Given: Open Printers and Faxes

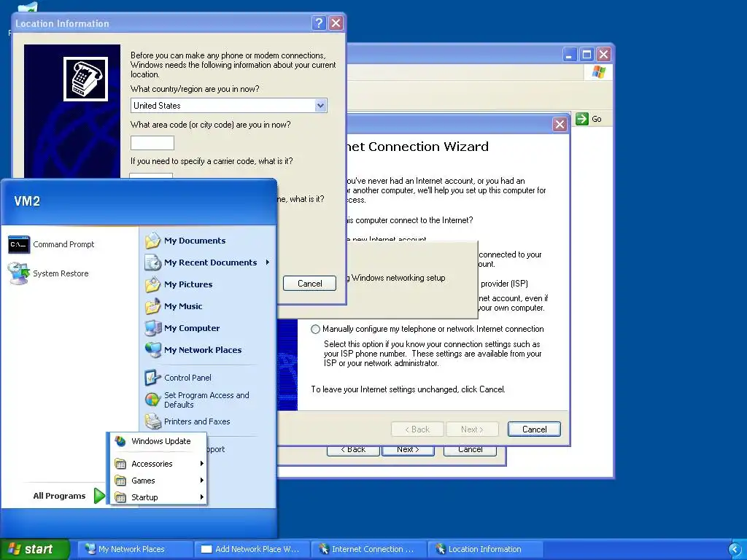Looking at the screenshot, I should pos(187,421).
